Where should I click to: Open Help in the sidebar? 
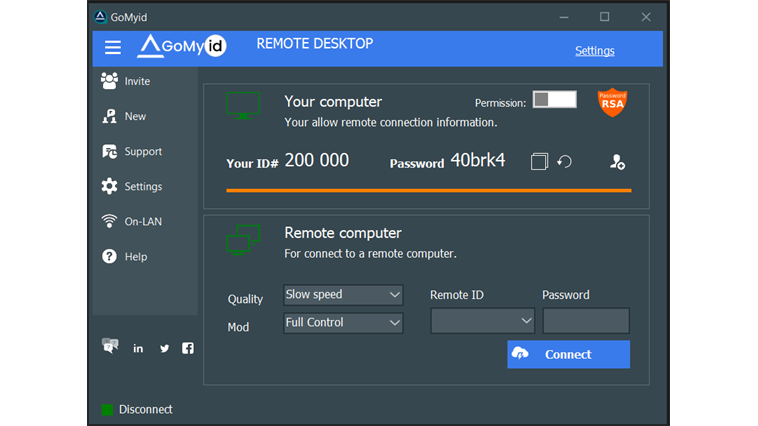pos(124,256)
